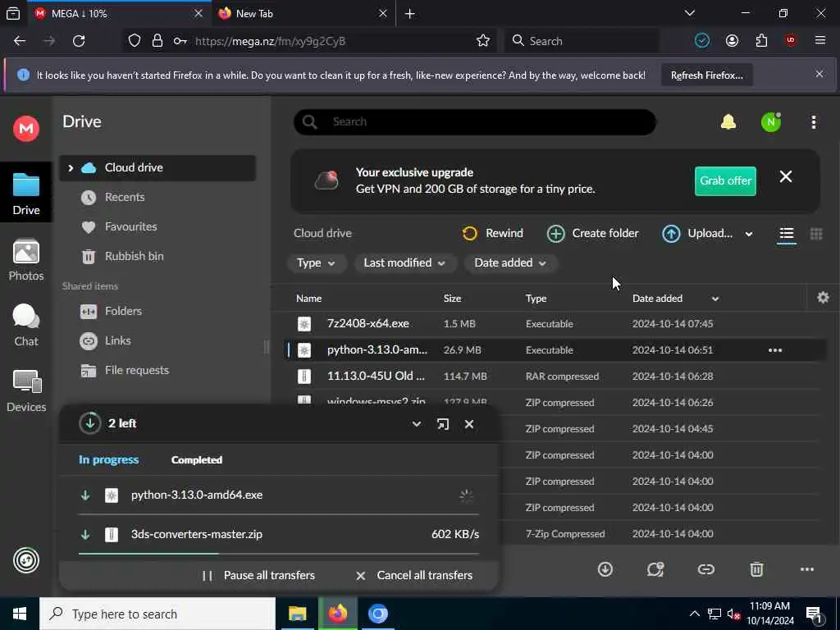Pause all transfers
Viewport: 840px width, 630px height.
(258, 575)
